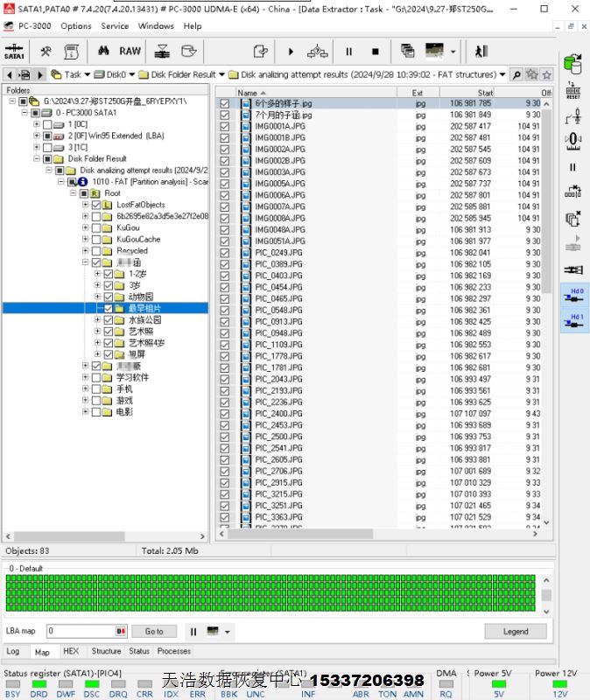Click the magnifier icon in breadcrumb bar
This screenshot has width=590, height=700.
(x=516, y=75)
